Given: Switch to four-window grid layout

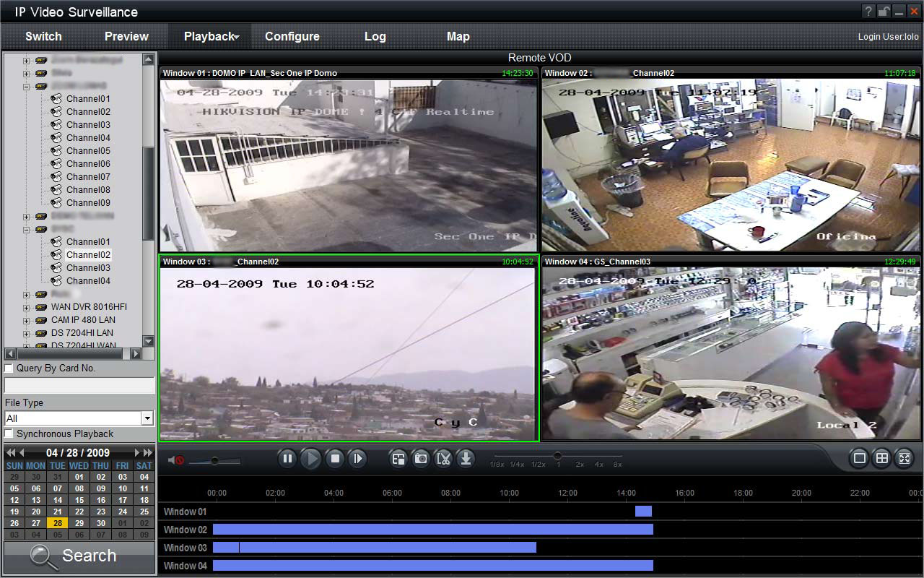Looking at the screenshot, I should (x=881, y=458).
